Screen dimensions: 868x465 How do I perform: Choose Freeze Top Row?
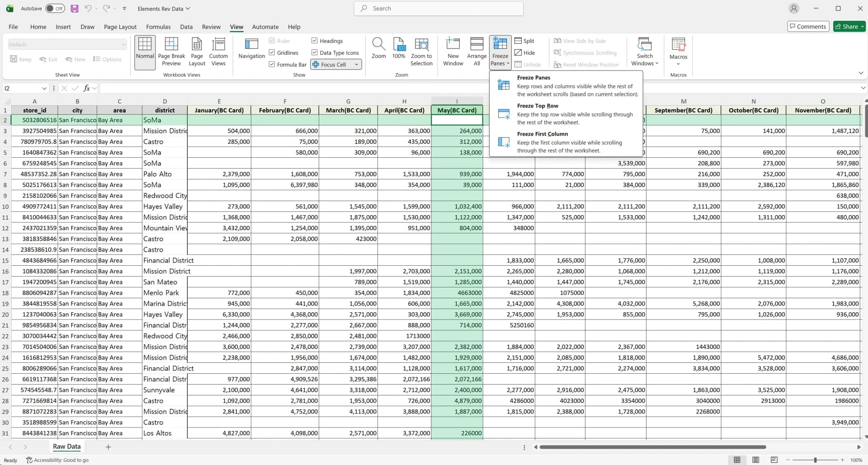pos(565,114)
